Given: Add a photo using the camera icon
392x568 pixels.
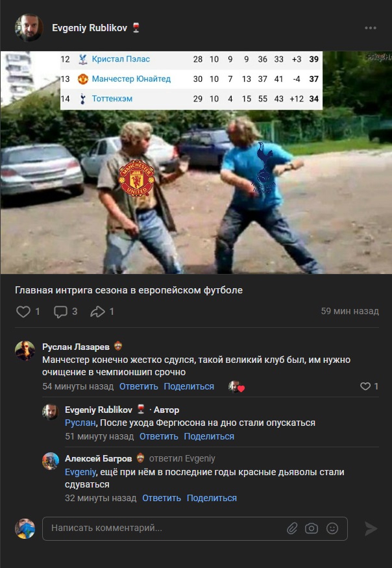Looking at the screenshot, I should click(x=312, y=528).
